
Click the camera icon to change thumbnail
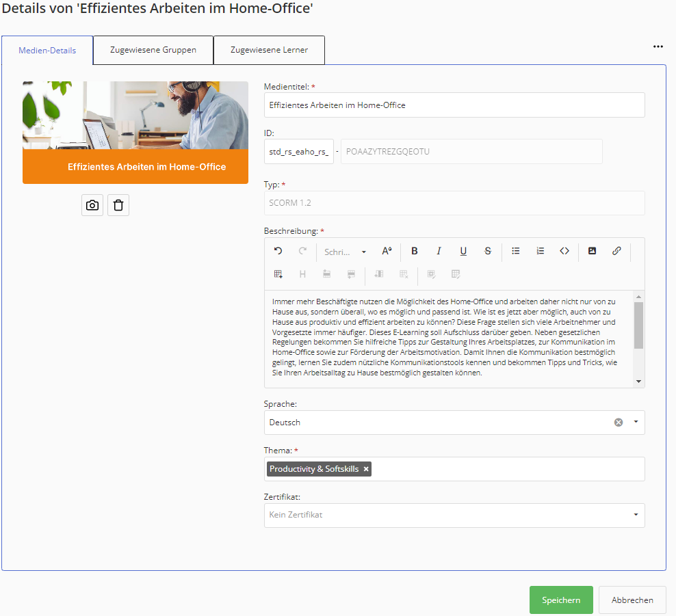pyautogui.click(x=92, y=205)
